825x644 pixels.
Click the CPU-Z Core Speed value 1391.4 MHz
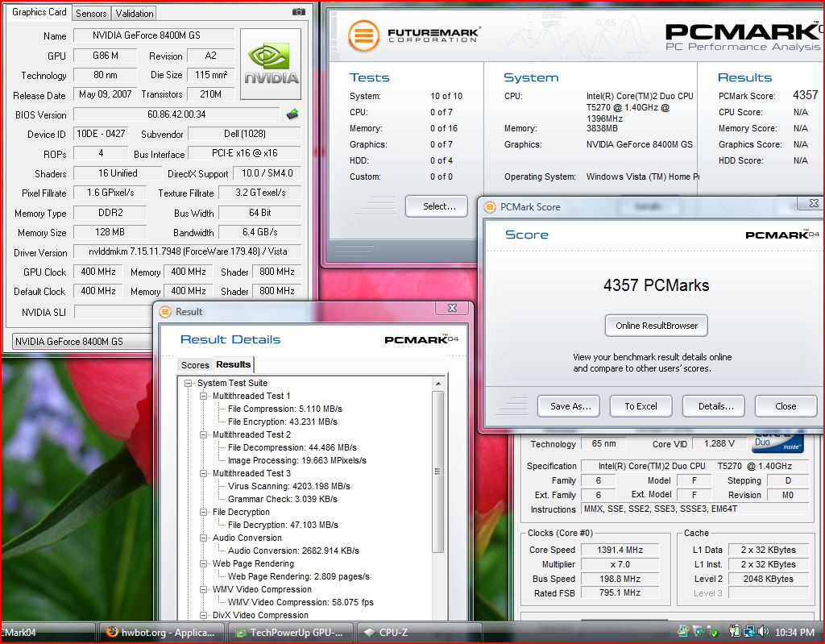point(620,550)
